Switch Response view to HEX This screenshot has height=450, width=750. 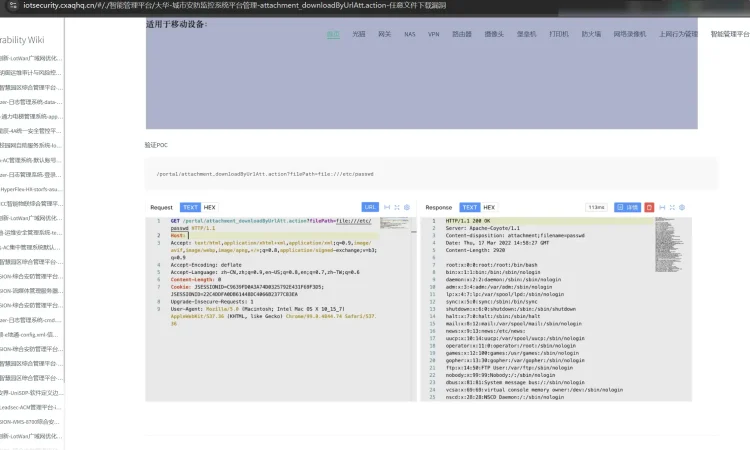(x=489, y=207)
